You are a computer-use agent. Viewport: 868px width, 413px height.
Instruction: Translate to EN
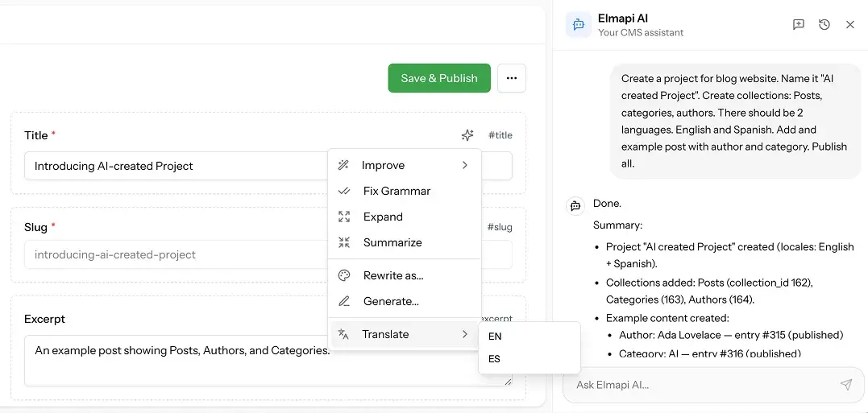(530, 337)
